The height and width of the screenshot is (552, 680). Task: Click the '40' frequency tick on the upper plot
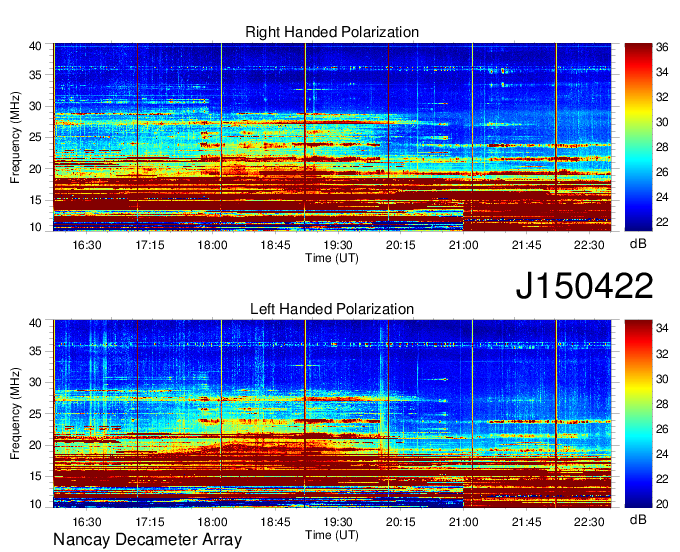point(35,46)
